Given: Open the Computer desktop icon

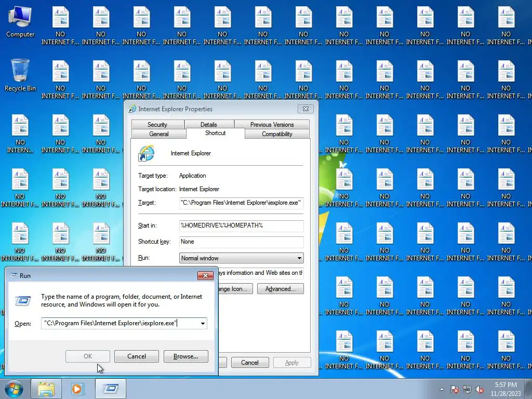Looking at the screenshot, I should (x=20, y=22).
